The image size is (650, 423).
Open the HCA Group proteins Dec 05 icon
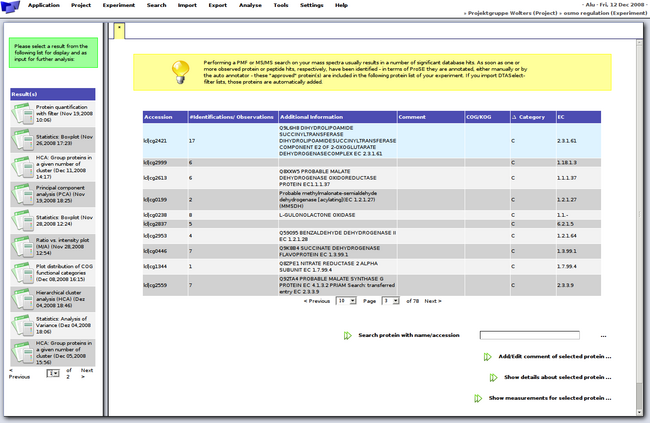point(23,352)
